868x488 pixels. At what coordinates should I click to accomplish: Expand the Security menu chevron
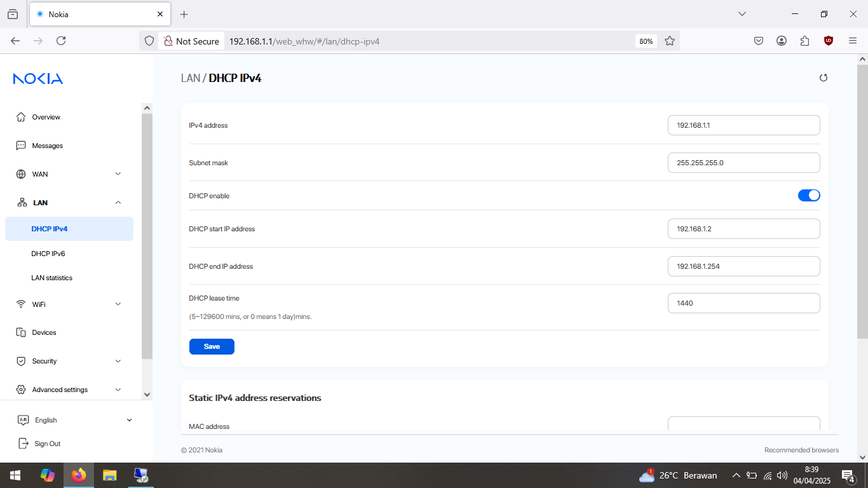tap(118, 361)
